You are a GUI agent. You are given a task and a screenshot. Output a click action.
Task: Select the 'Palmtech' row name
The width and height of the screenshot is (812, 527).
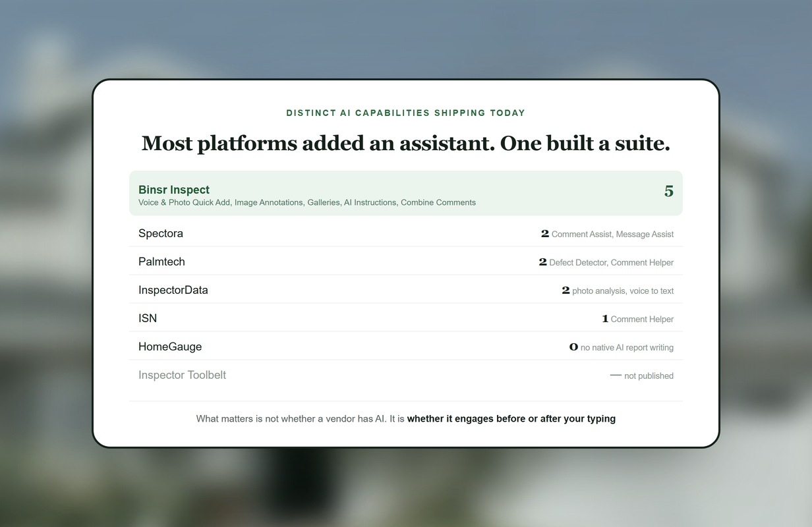[x=161, y=262]
